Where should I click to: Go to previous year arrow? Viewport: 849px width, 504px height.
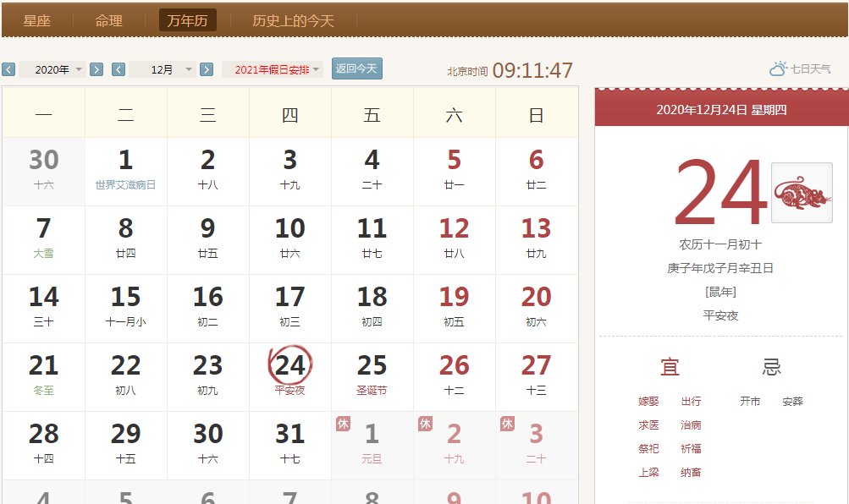coord(8,69)
